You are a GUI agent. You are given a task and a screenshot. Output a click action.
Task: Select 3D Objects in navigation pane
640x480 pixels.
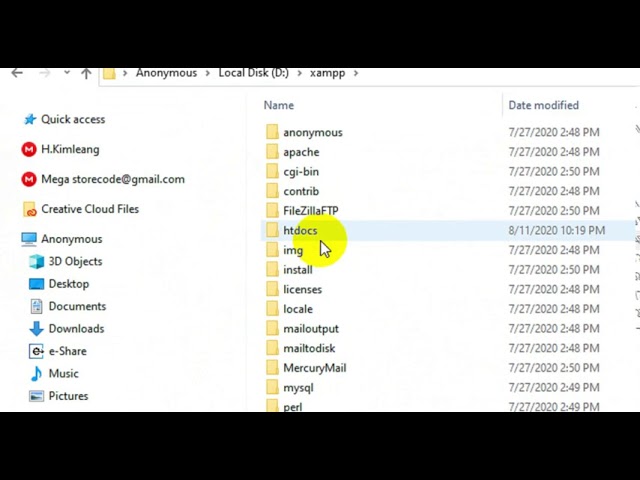click(75, 261)
